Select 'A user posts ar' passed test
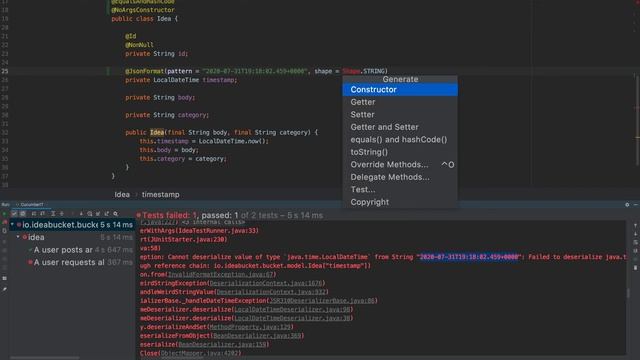 63,249
